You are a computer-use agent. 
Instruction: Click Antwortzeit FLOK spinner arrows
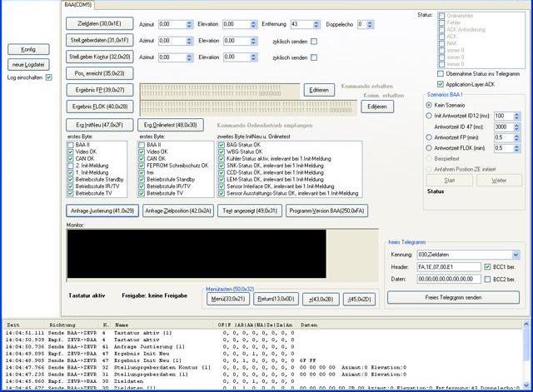coord(516,148)
